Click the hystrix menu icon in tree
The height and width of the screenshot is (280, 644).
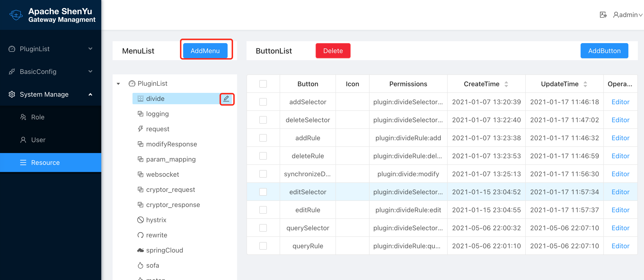140,220
